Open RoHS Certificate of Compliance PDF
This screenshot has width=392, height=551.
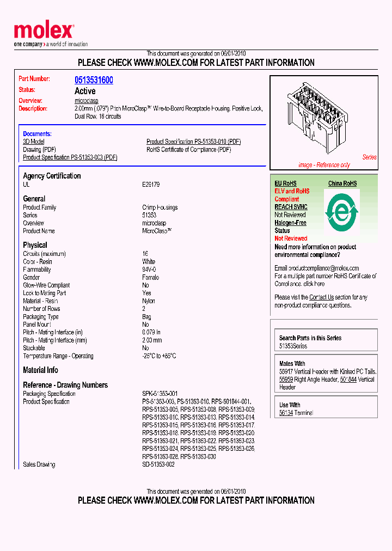[188, 150]
